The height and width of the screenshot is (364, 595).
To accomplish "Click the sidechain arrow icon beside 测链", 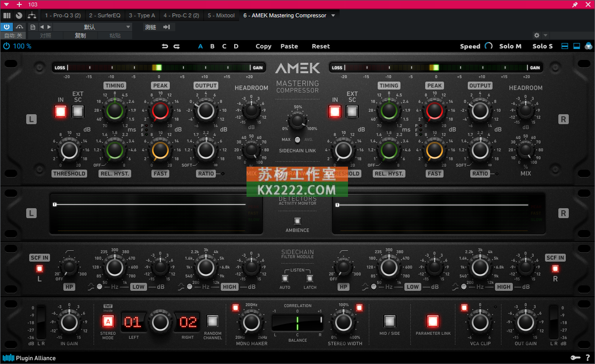I will pyautogui.click(x=166, y=27).
